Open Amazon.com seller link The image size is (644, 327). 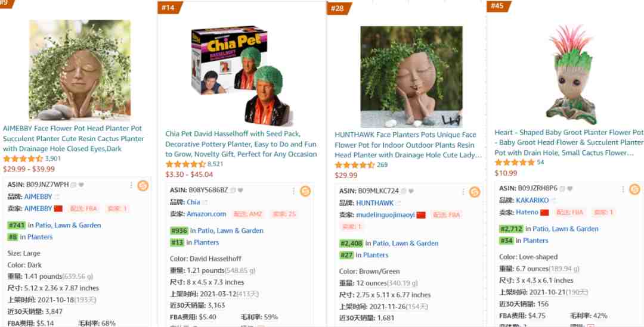206,214
